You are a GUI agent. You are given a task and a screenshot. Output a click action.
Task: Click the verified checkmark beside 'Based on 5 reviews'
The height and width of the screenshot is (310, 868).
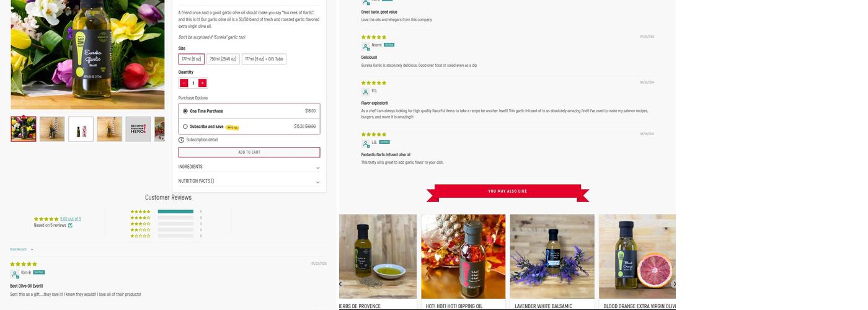click(x=70, y=225)
